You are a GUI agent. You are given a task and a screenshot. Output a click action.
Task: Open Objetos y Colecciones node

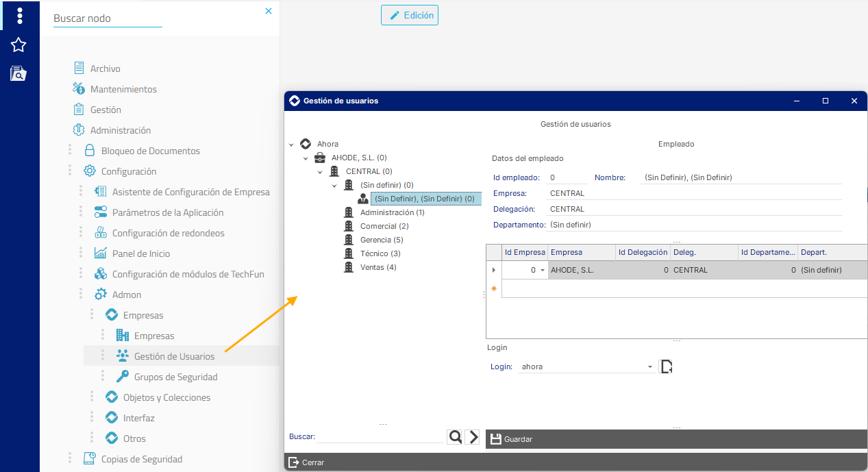click(166, 397)
